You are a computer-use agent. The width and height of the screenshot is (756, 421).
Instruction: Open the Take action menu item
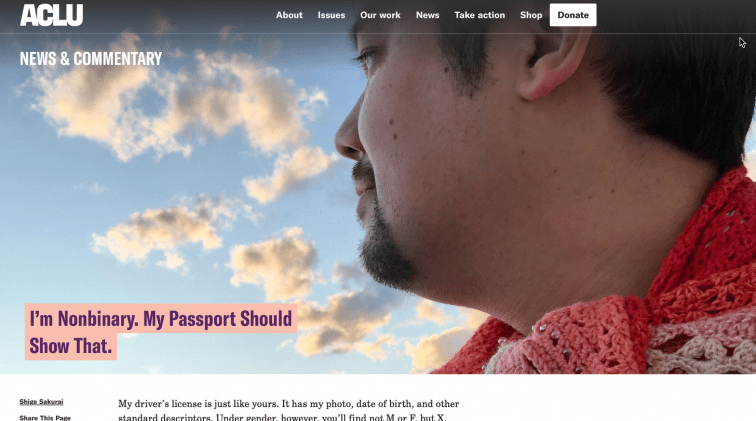479,15
